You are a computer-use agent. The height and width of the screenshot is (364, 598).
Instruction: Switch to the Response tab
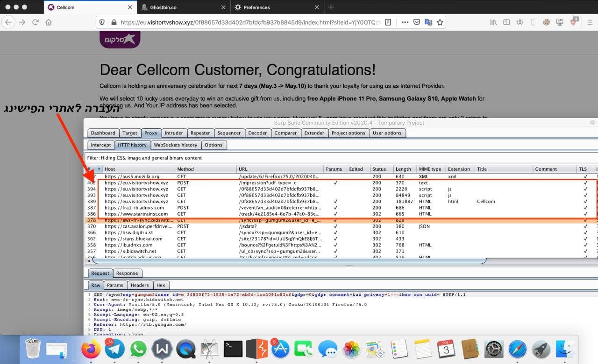127,273
